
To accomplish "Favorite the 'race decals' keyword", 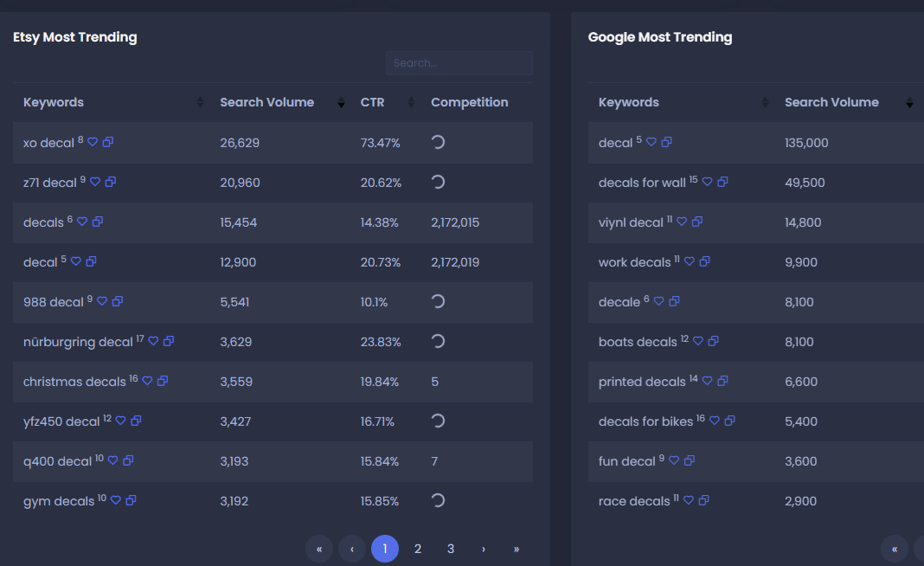I will tap(689, 500).
